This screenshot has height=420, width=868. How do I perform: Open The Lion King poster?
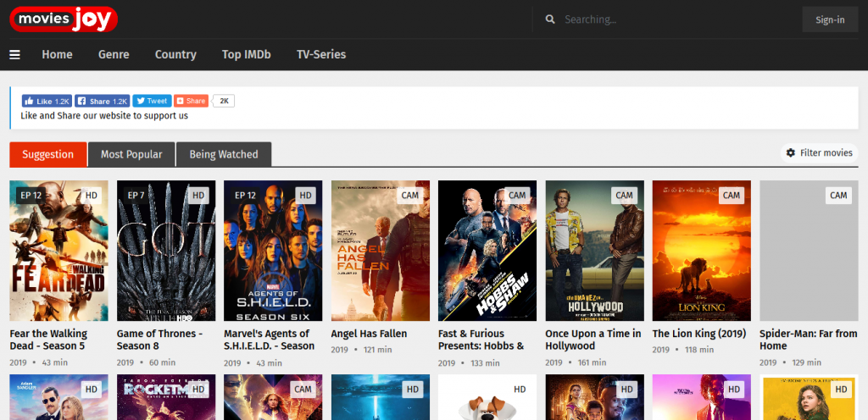click(x=701, y=251)
